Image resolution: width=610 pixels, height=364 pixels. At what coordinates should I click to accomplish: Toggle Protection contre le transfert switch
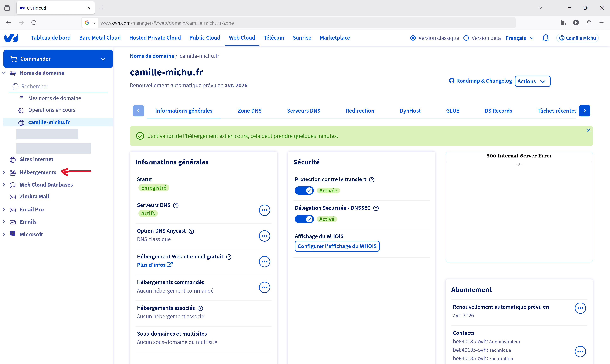[304, 191]
